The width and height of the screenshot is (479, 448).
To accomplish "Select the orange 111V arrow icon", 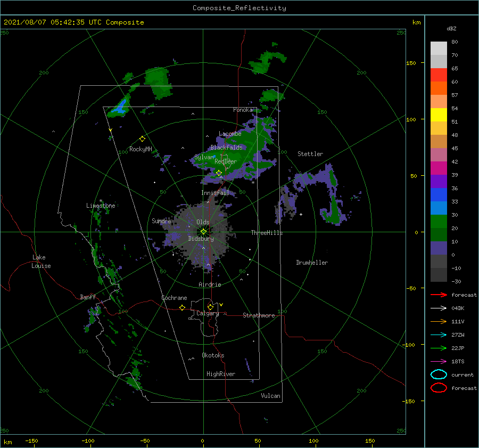I will tap(439, 321).
